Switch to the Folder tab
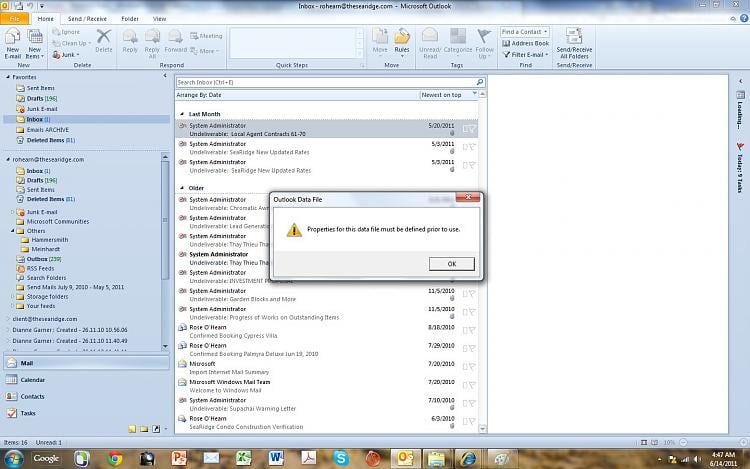This screenshot has height=469, width=750. point(130,19)
